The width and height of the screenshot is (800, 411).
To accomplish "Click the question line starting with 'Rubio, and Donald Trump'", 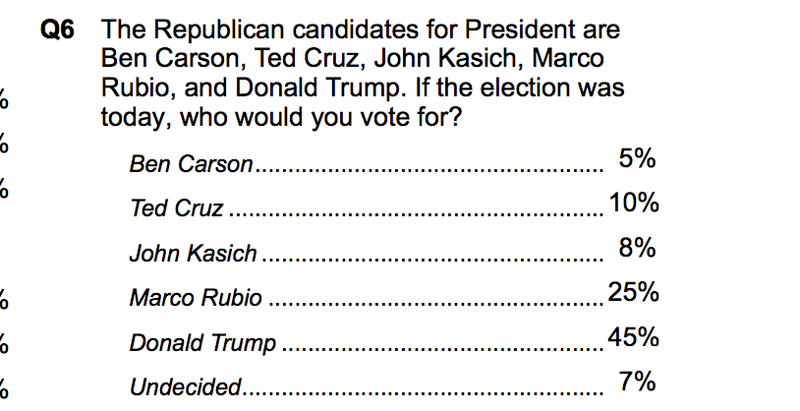I will coord(362,88).
